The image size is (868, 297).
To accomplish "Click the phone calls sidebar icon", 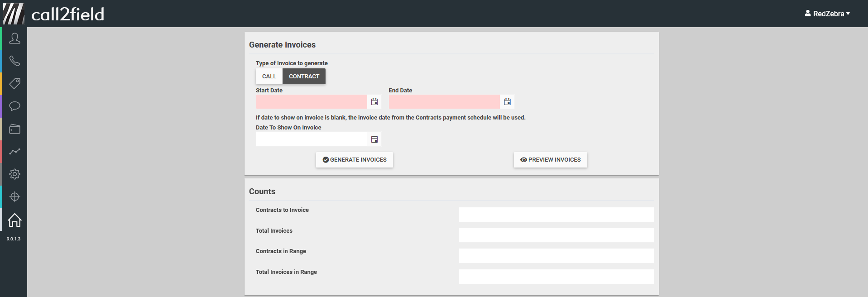I will pos(14,61).
